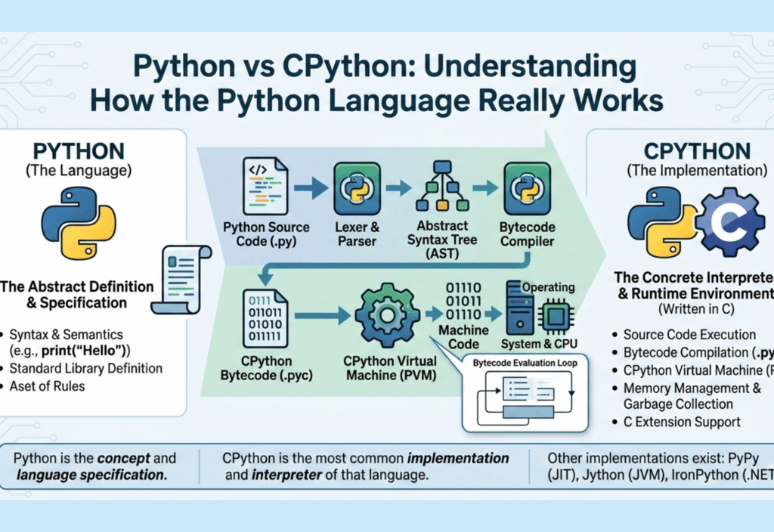Open the Bytecode Compiler icon
The image size is (774, 532).
(x=527, y=188)
